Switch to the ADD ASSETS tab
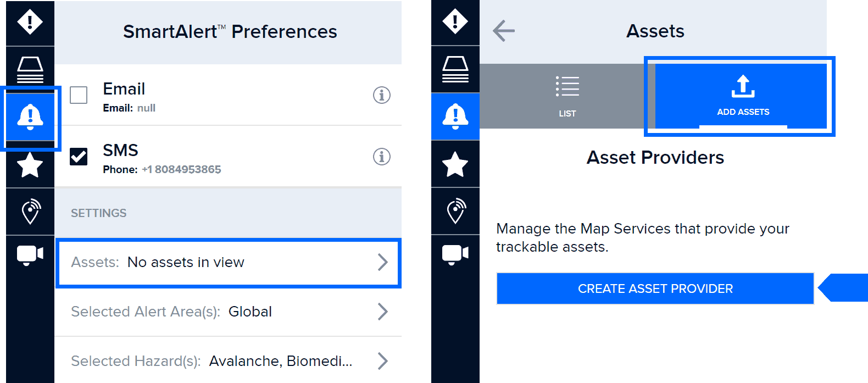Screen dimensions: 868x383 click(741, 96)
